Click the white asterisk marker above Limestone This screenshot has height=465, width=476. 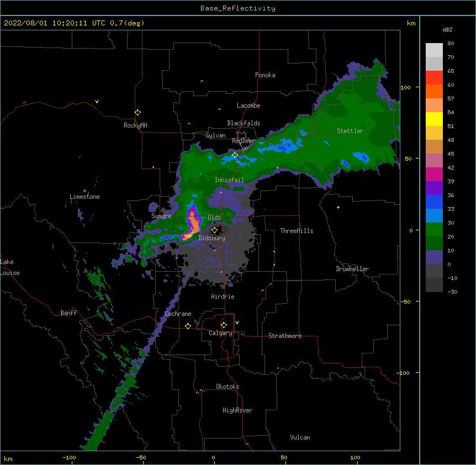[x=84, y=191]
